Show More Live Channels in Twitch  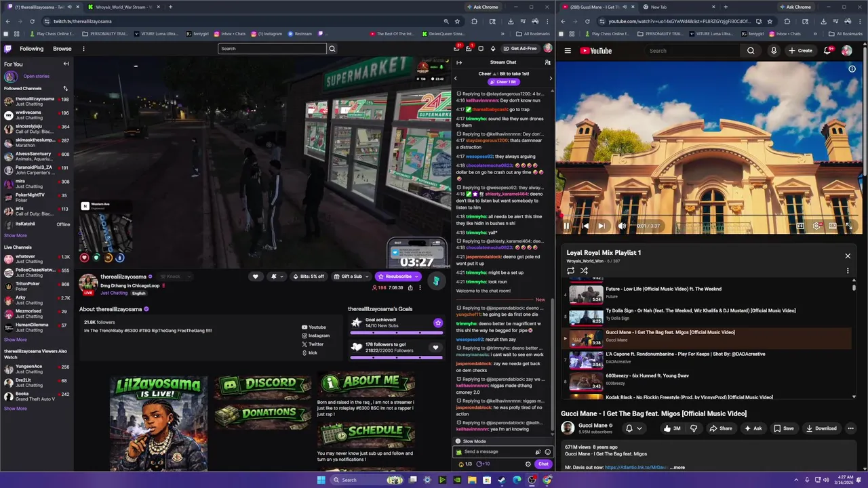click(x=16, y=340)
